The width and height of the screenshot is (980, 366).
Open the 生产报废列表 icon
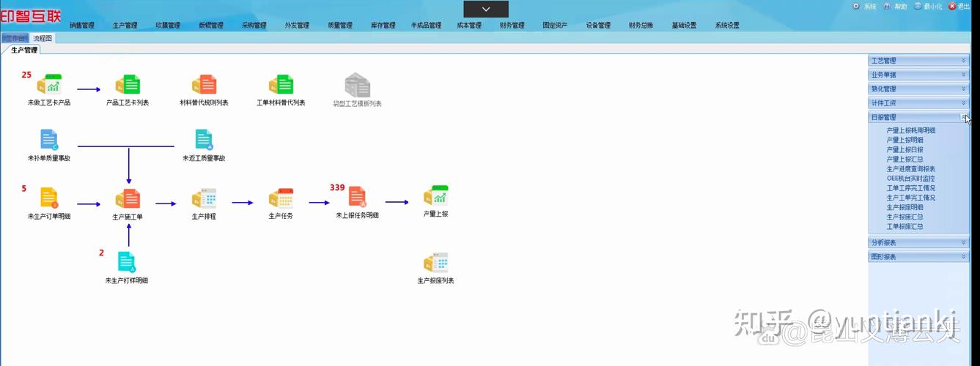(x=435, y=264)
